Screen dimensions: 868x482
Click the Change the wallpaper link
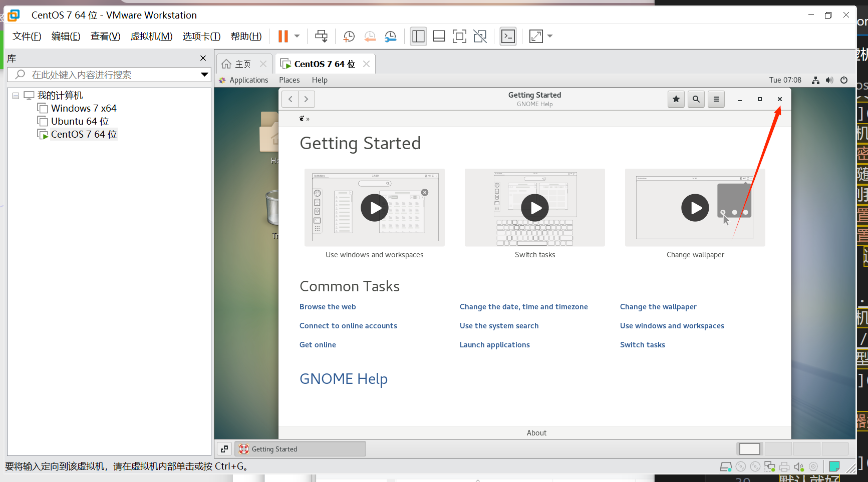coord(658,307)
